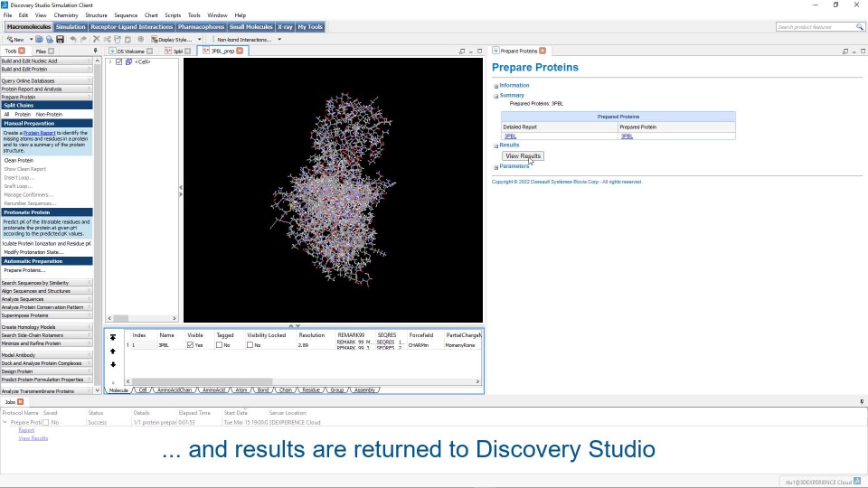Switch to the Atom table tab
The image size is (868, 488).
coord(241,390)
